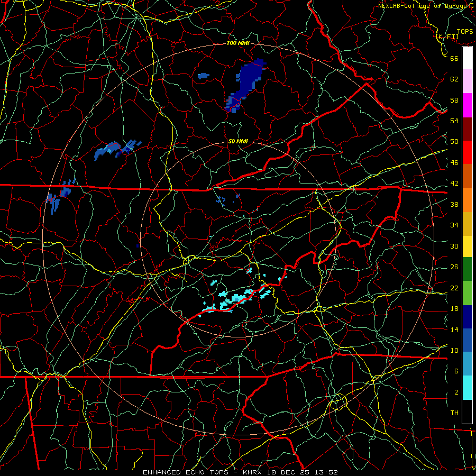Pick the medium blue legend swatch near 10
This screenshot has height=476, width=476.
467,341
